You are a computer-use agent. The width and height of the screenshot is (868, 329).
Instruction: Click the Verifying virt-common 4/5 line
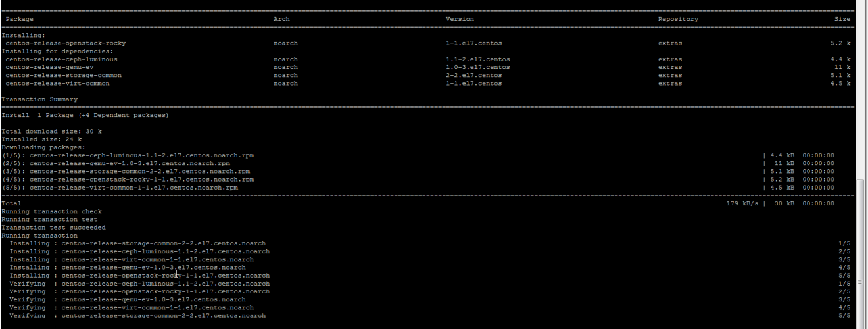tap(430, 307)
